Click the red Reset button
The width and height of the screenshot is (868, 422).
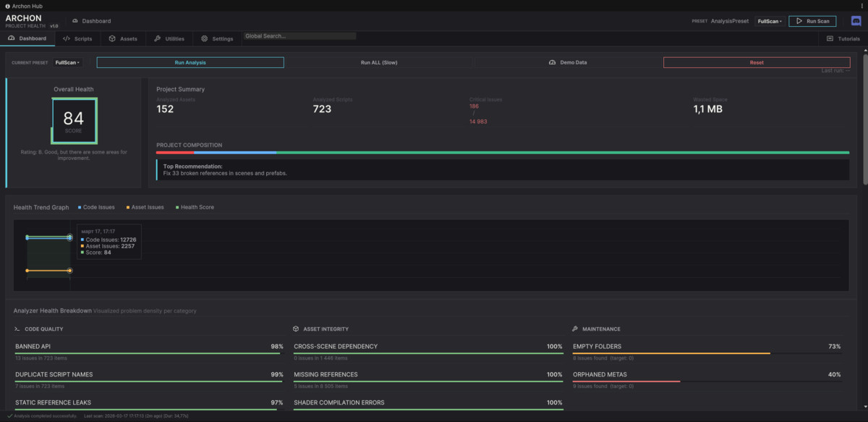click(757, 62)
